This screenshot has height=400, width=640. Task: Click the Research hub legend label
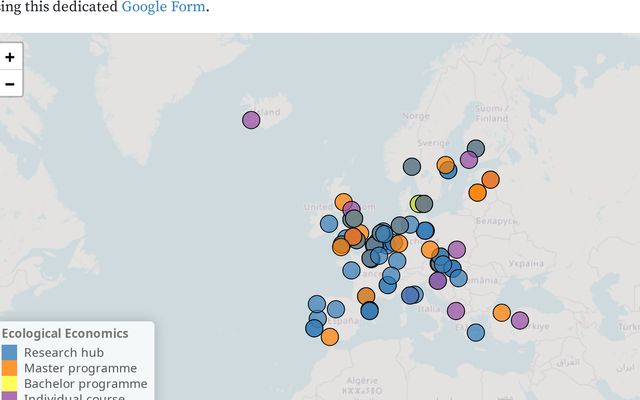64,352
